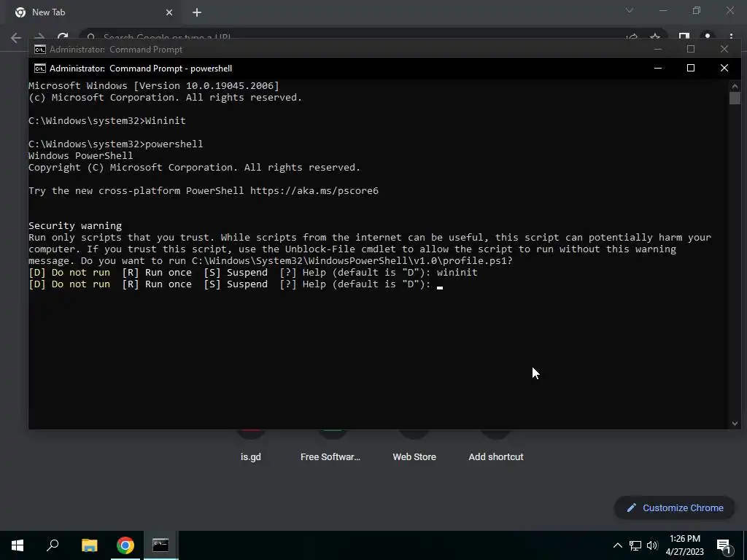Switch to Google Chrome on the taskbar
Screen dimensions: 747x560
click(125, 545)
